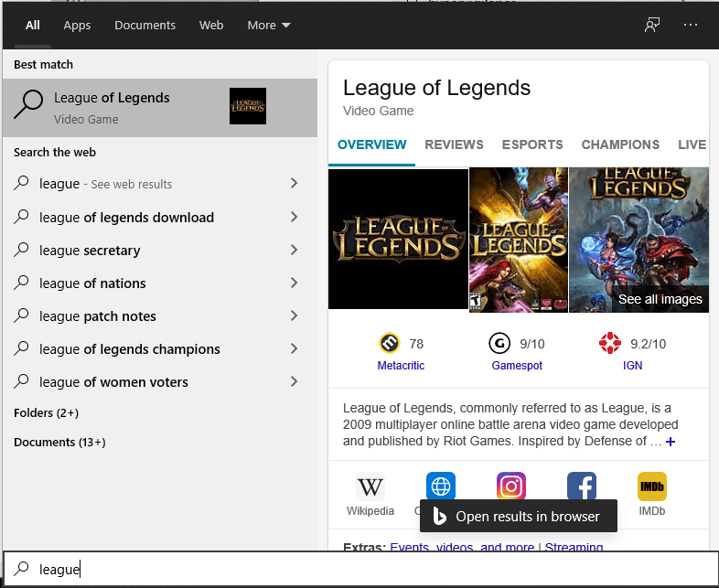Open the Wikipedia icon link
Image resolution: width=719 pixels, height=588 pixels.
370,486
